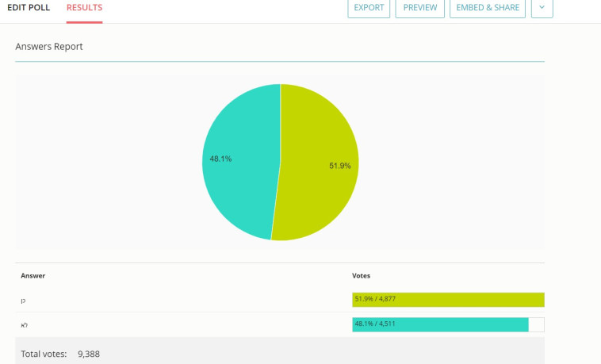Click the 48.1% label on the pie
This screenshot has width=601, height=364.
pyautogui.click(x=220, y=159)
